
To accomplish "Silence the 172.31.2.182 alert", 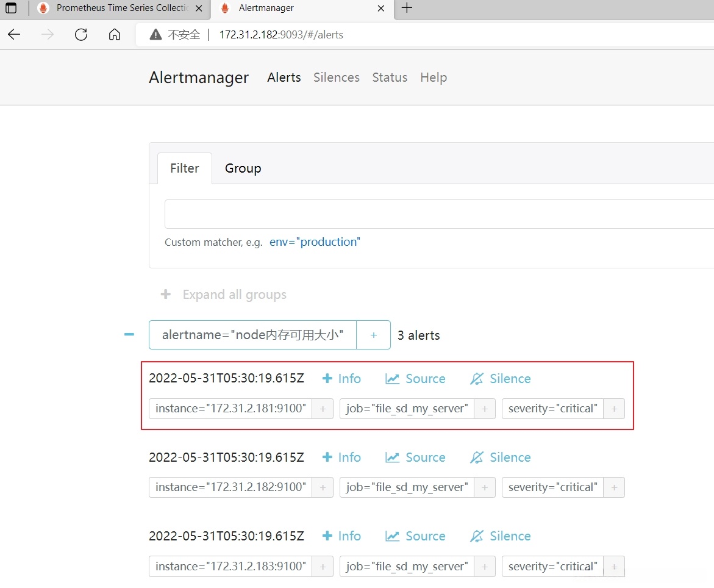I will click(500, 457).
